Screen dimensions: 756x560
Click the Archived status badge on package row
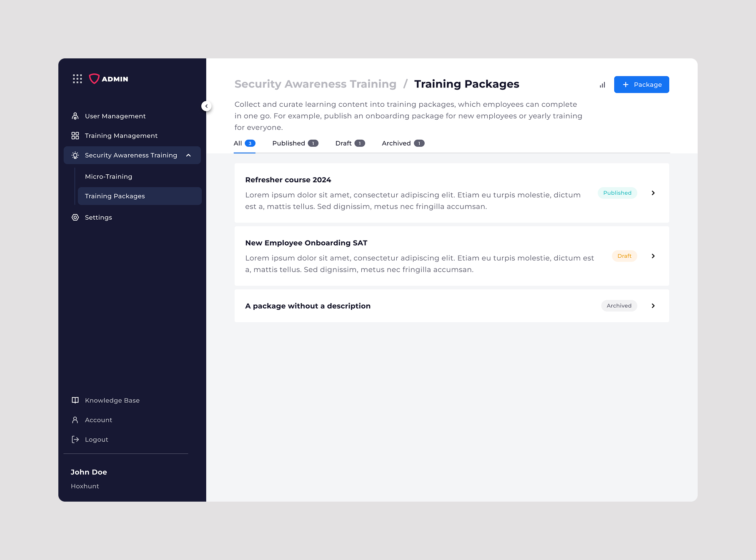point(619,306)
